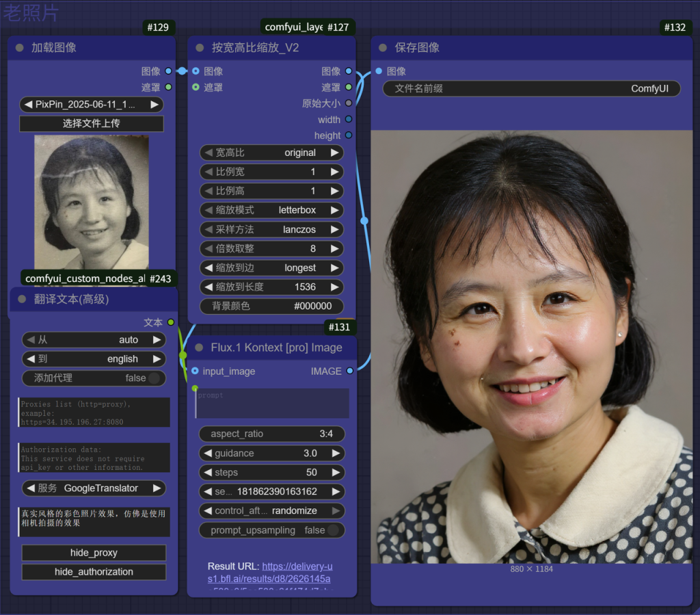Collapse the 加载图像 node using its header dot
Viewport: 700px width, 615px height.
pos(19,48)
